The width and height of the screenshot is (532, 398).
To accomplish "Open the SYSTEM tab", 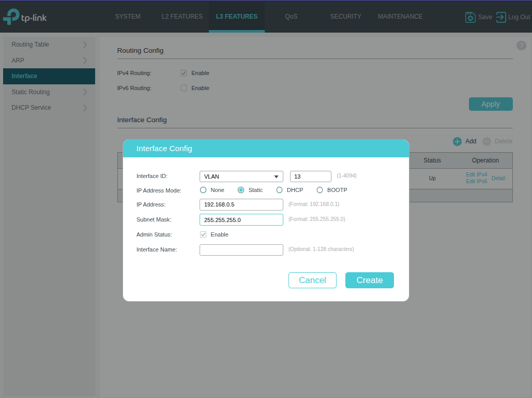I will pyautogui.click(x=128, y=17).
